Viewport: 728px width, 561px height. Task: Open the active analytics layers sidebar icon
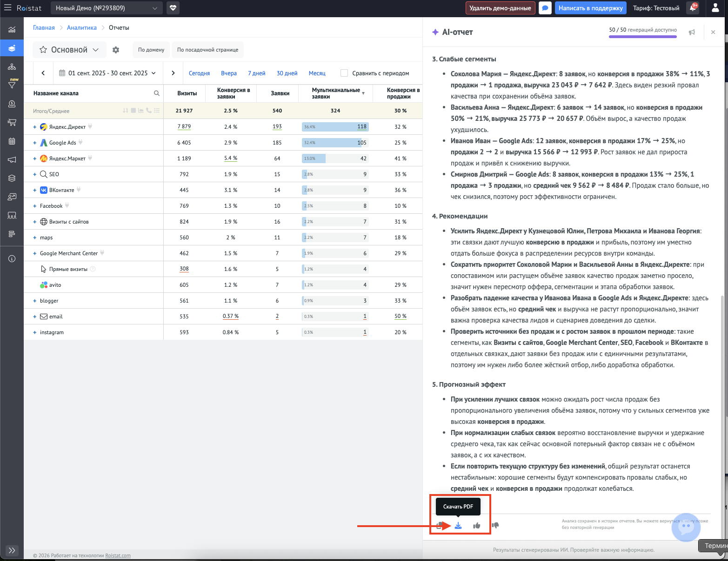pyautogui.click(x=12, y=48)
